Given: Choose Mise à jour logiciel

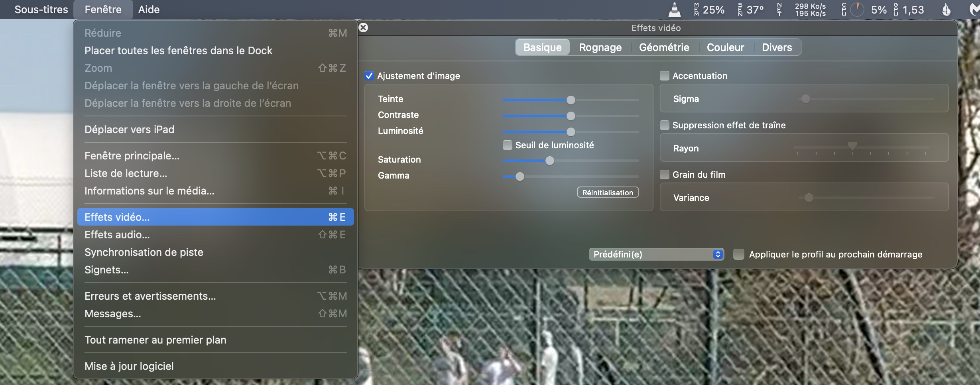Looking at the screenshot, I should click(x=216, y=366).
